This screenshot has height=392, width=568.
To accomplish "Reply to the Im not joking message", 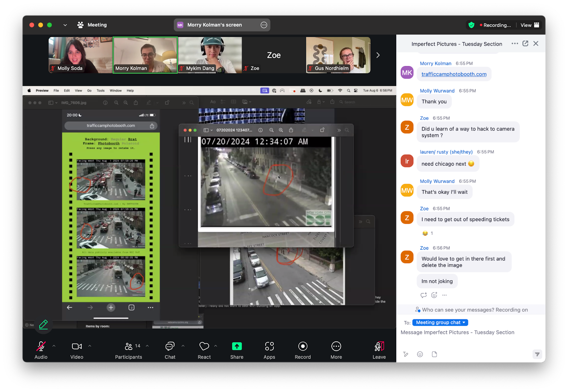I will [424, 295].
